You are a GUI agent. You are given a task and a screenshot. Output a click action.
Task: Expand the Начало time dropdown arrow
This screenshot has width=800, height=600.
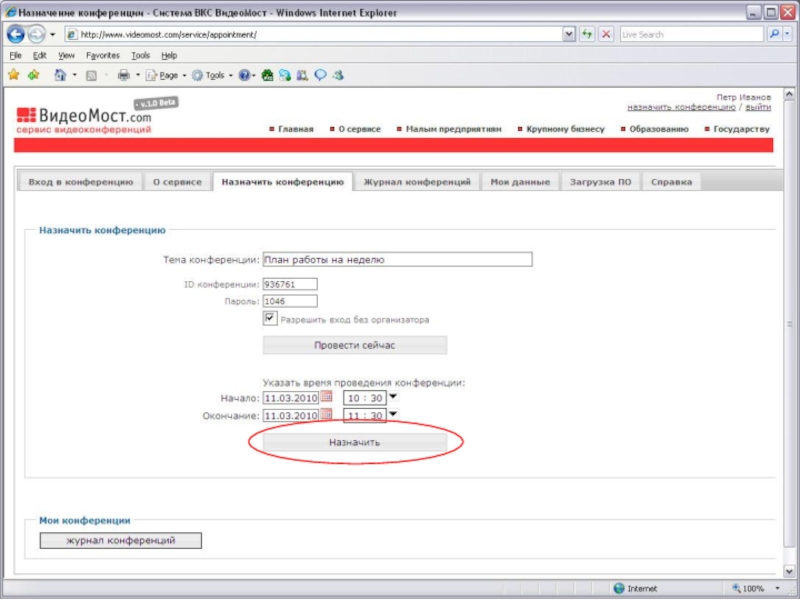tap(393, 397)
